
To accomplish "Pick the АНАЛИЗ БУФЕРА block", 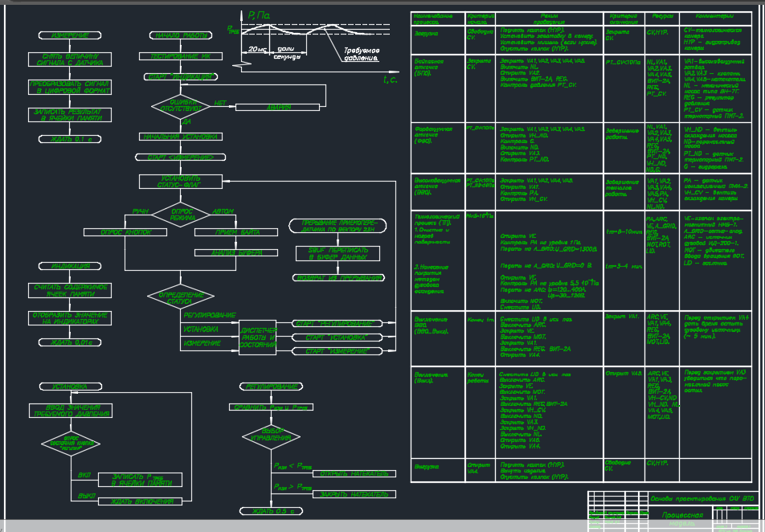I will coord(236,253).
